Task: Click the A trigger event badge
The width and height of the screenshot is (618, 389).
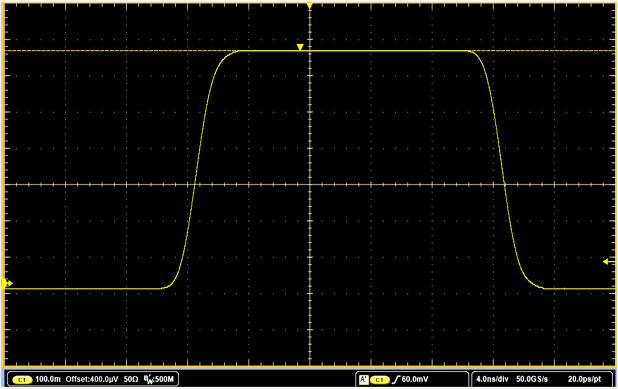Action: (x=363, y=380)
